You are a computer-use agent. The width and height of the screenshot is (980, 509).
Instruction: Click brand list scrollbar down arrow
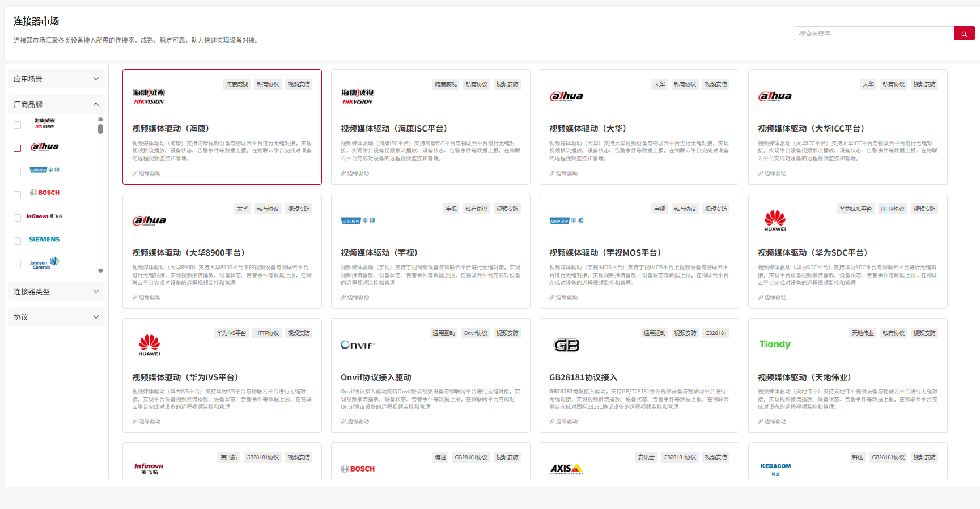click(x=100, y=271)
